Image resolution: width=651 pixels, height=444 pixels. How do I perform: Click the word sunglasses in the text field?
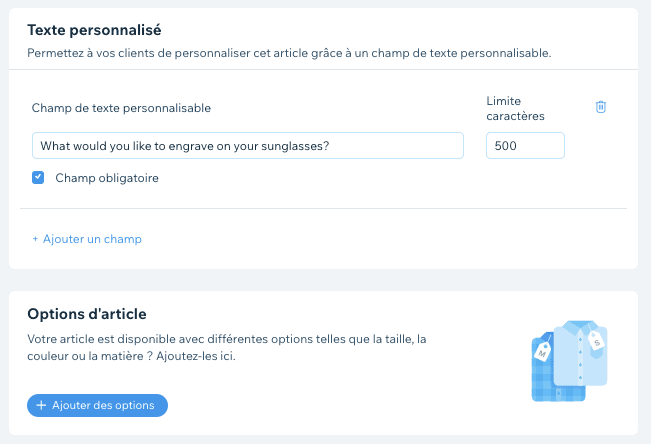[x=288, y=146]
